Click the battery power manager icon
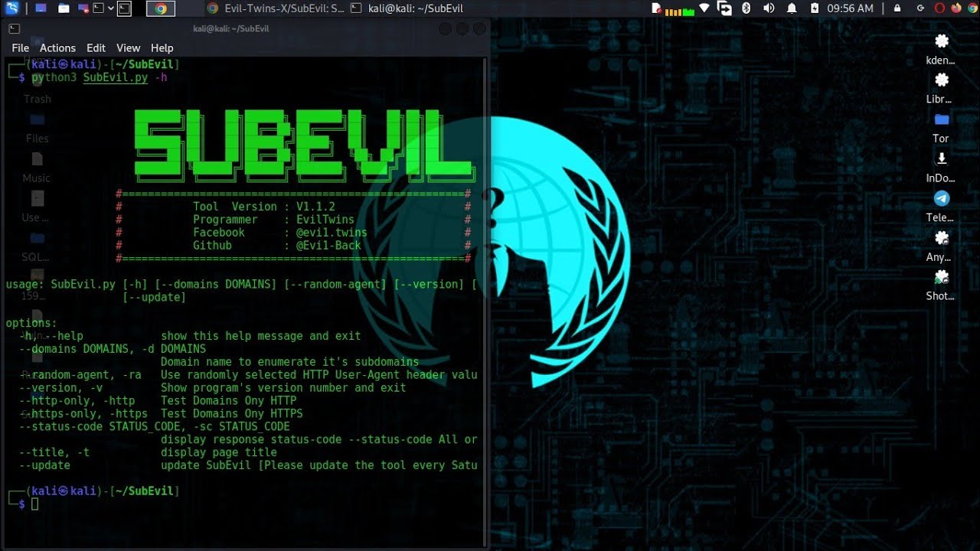Screen dimensions: 980x551 pyautogui.click(x=814, y=8)
